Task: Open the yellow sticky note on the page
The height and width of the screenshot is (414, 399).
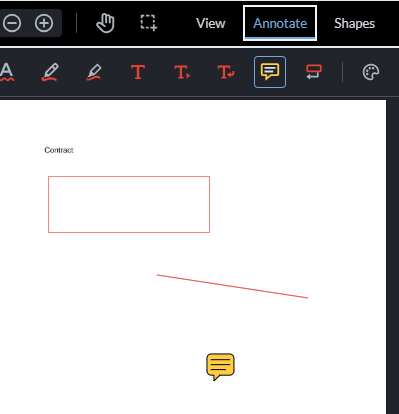Action: pyautogui.click(x=220, y=367)
